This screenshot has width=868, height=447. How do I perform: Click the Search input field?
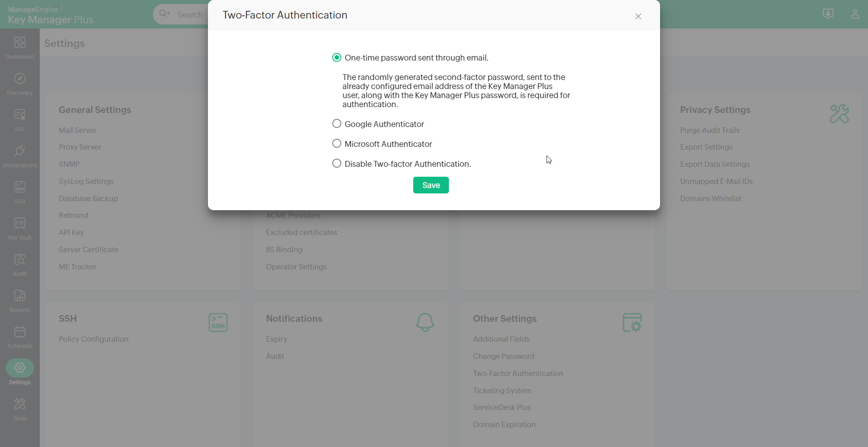pos(190,15)
